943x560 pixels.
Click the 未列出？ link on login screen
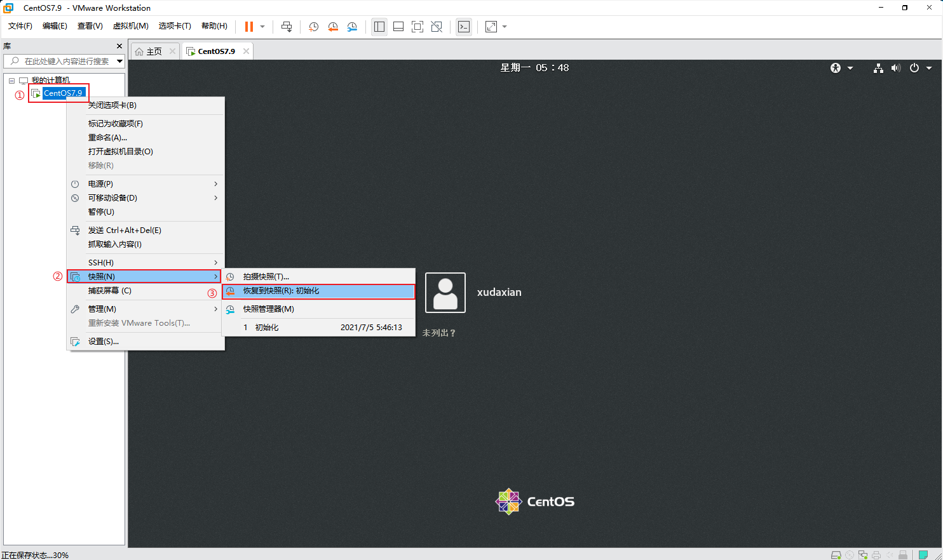439,333
